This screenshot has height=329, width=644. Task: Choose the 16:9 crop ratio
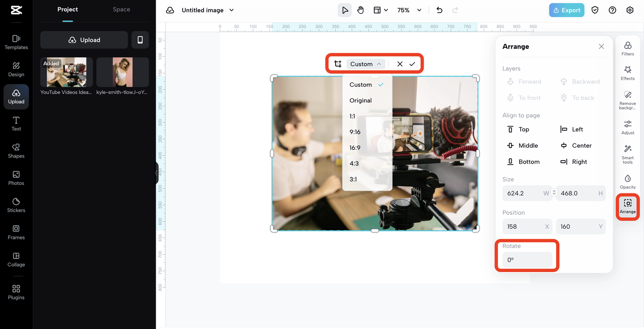click(367, 148)
